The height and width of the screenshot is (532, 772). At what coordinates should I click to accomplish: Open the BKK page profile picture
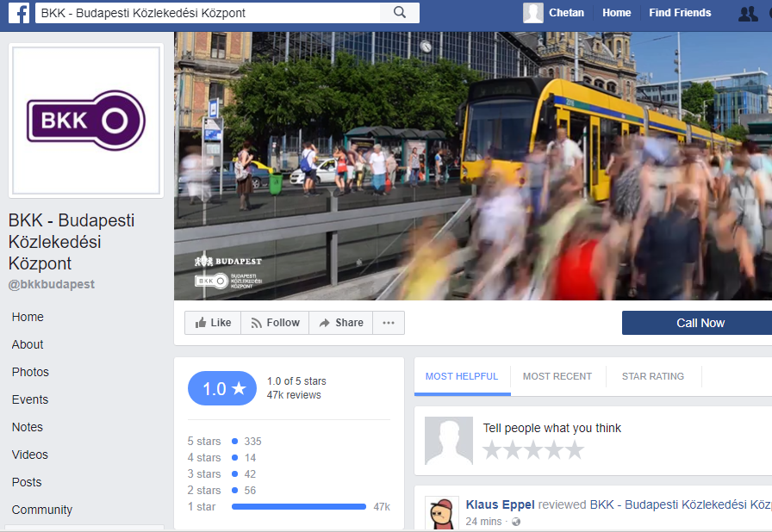pos(86,121)
